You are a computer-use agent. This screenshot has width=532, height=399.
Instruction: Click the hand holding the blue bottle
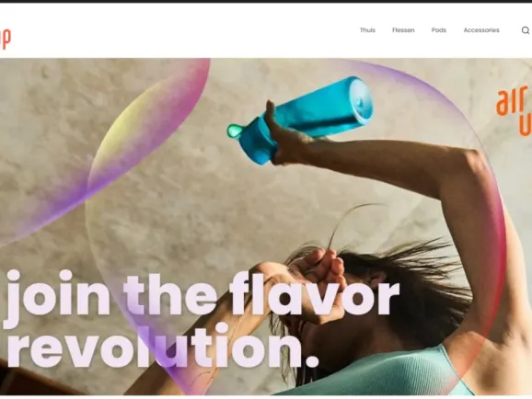(x=283, y=137)
